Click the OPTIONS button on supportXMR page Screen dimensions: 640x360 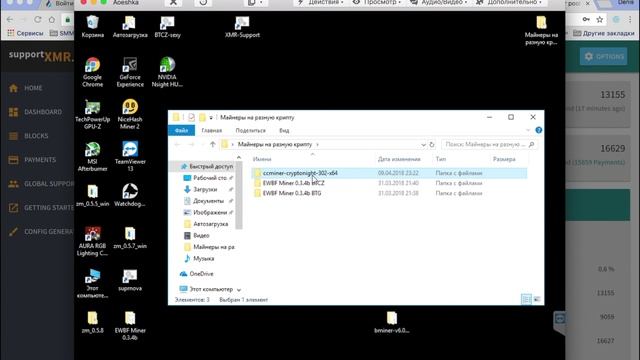(604, 57)
